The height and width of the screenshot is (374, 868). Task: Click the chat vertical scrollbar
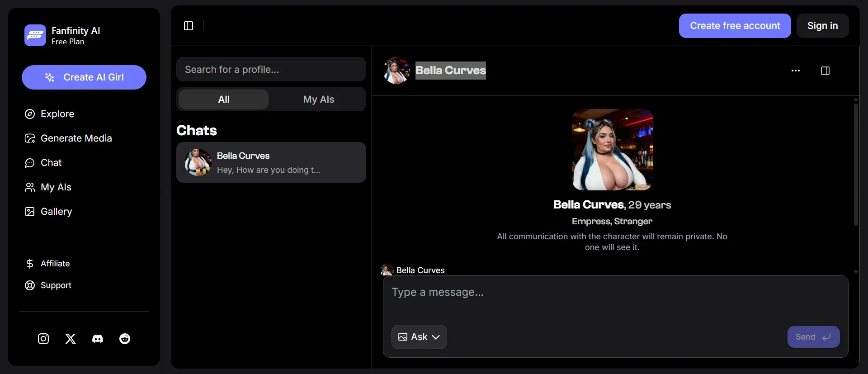[x=856, y=165]
